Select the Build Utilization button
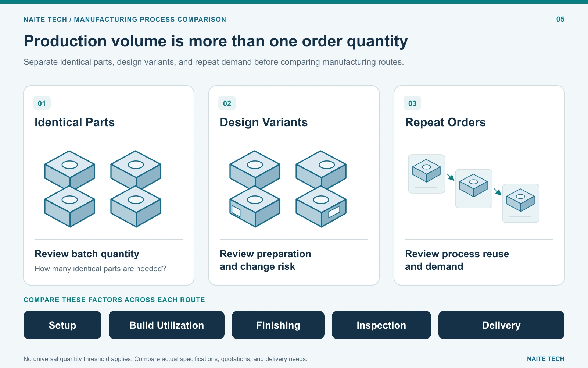Image resolution: width=588 pixels, height=368 pixels. point(166,325)
